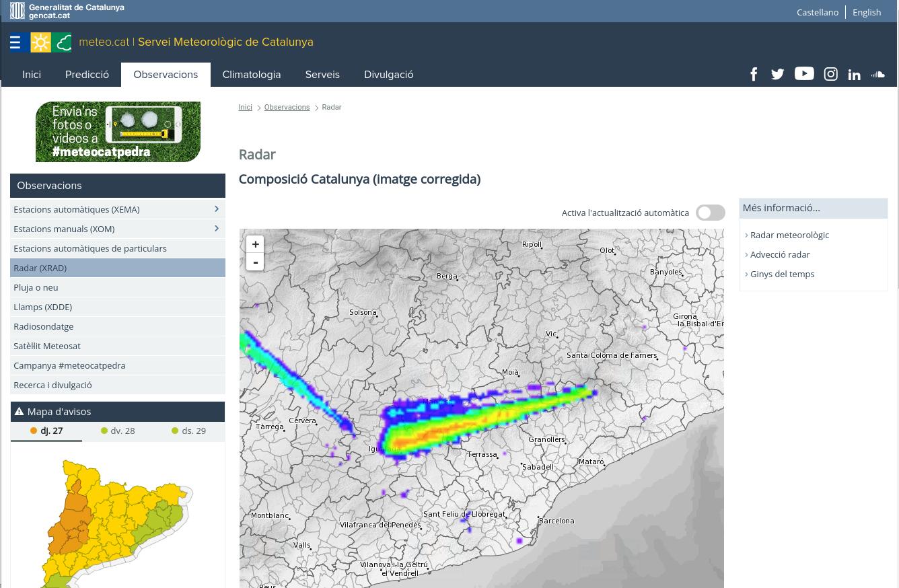Open the Instagram social icon
This screenshot has width=899, height=588.
point(830,75)
